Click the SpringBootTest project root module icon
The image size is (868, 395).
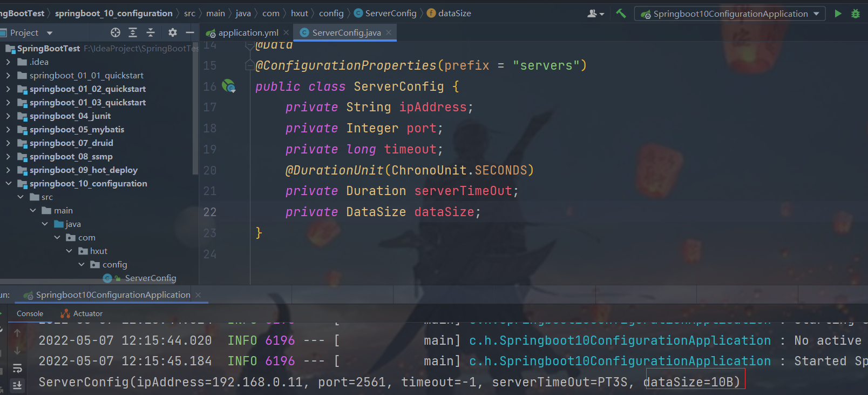pyautogui.click(x=10, y=49)
